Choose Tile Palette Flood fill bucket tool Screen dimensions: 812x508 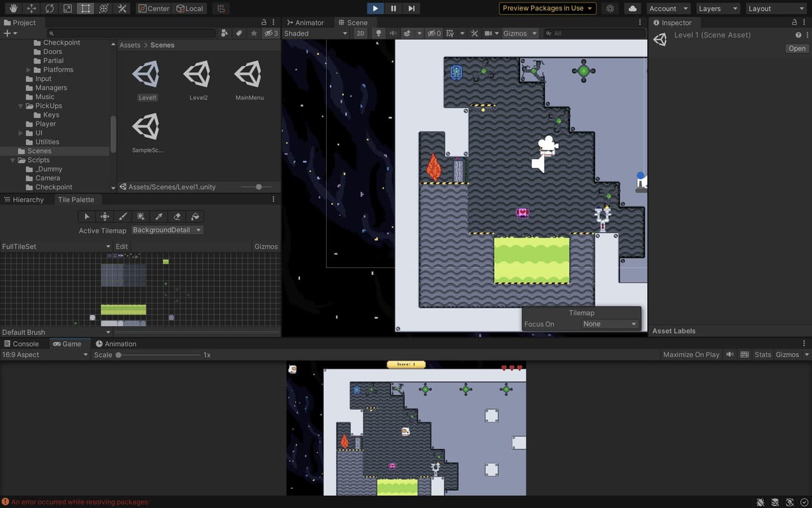click(x=195, y=217)
